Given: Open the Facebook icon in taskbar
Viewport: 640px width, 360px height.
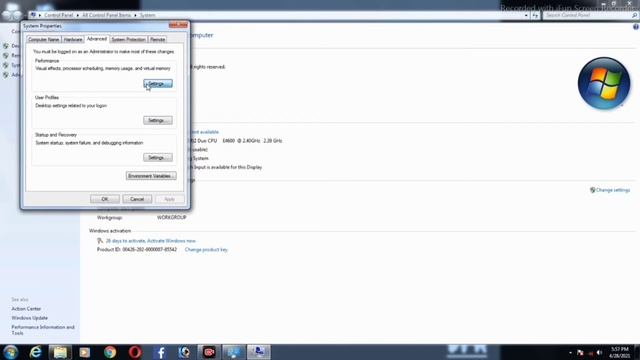Looking at the screenshot, I should click(160, 352).
